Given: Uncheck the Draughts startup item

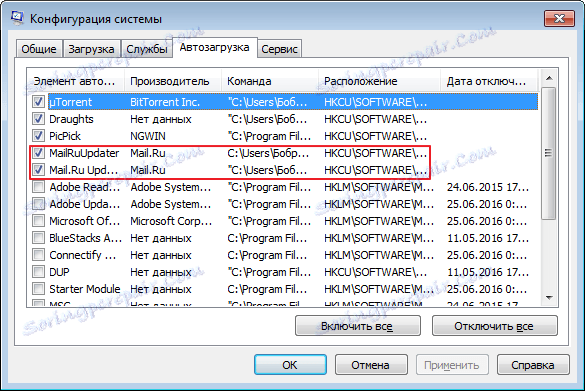Looking at the screenshot, I should 38,119.
